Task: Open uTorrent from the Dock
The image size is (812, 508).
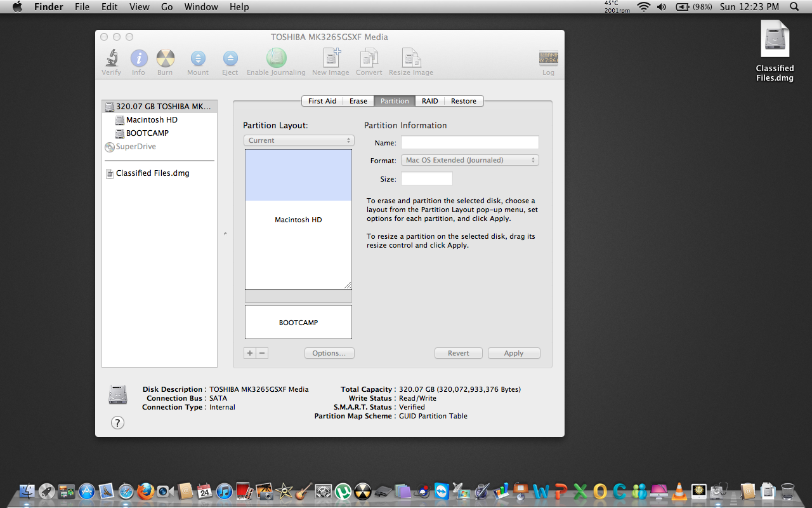Action: pos(343,491)
